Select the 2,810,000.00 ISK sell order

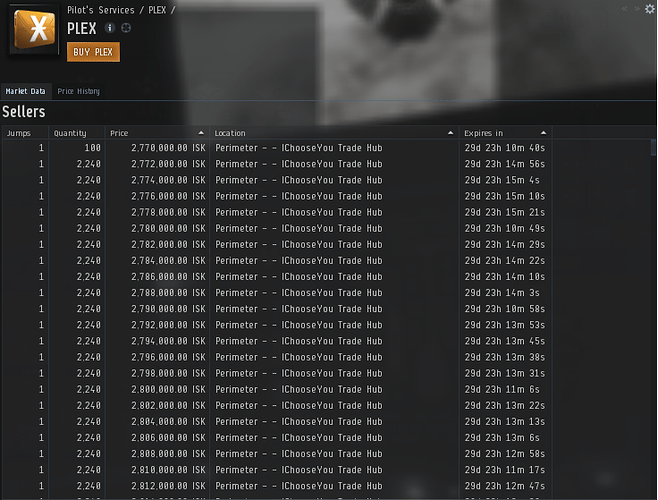(x=326, y=470)
